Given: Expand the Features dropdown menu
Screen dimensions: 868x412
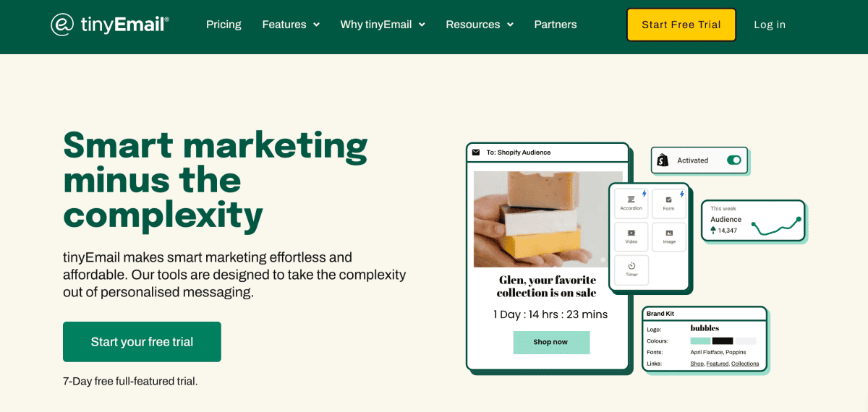Looking at the screenshot, I should point(291,25).
